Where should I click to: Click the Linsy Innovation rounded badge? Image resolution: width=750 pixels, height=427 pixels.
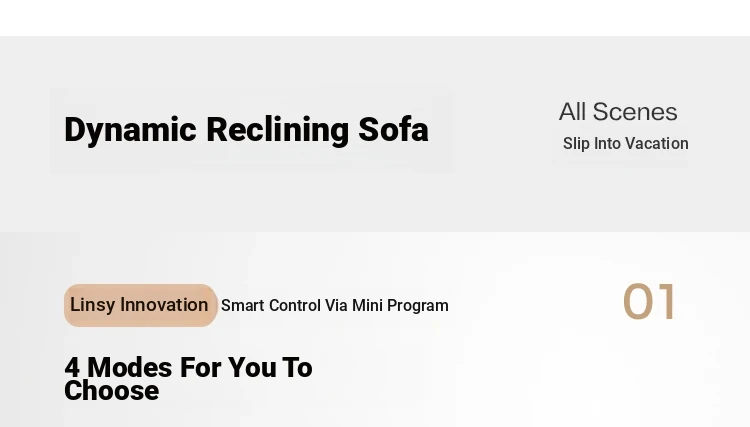[141, 305]
